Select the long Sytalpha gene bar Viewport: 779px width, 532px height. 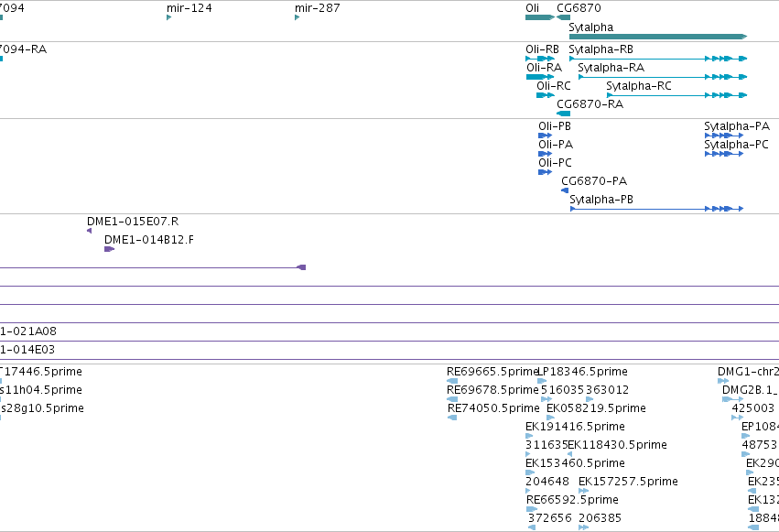click(658, 37)
